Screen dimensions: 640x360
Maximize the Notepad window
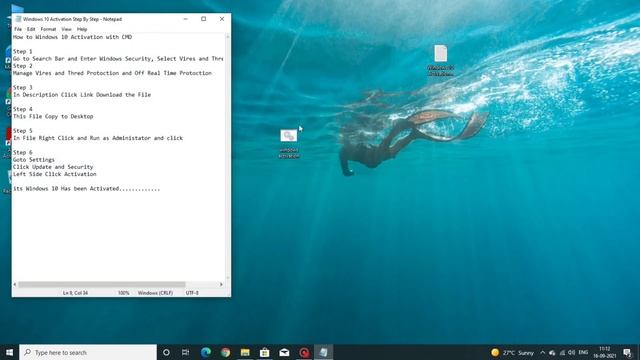pos(204,19)
